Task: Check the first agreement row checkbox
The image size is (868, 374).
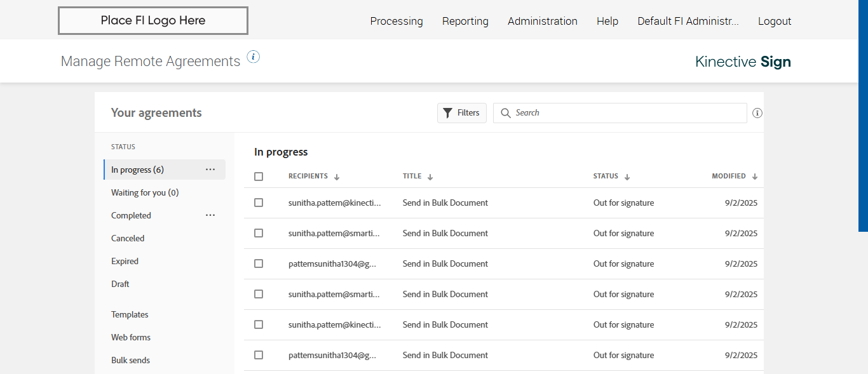Action: pyautogui.click(x=259, y=203)
